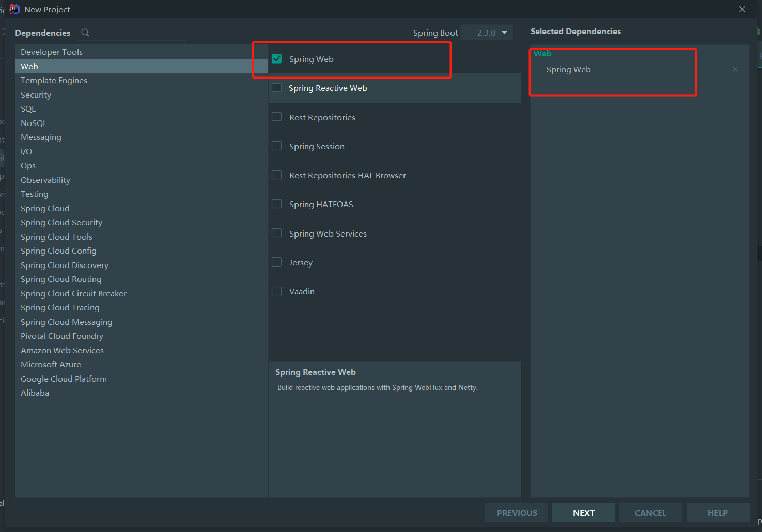The image size is (762, 532).
Task: Click the Spring Reactive Web description title
Action: click(316, 372)
